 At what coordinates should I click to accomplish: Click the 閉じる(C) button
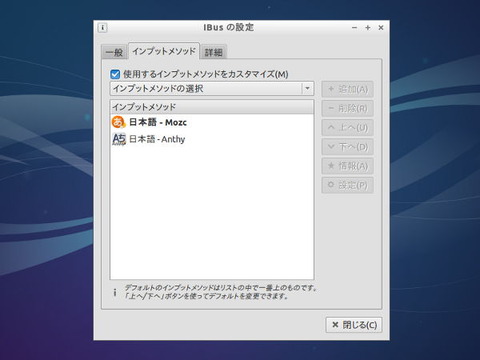point(354,325)
